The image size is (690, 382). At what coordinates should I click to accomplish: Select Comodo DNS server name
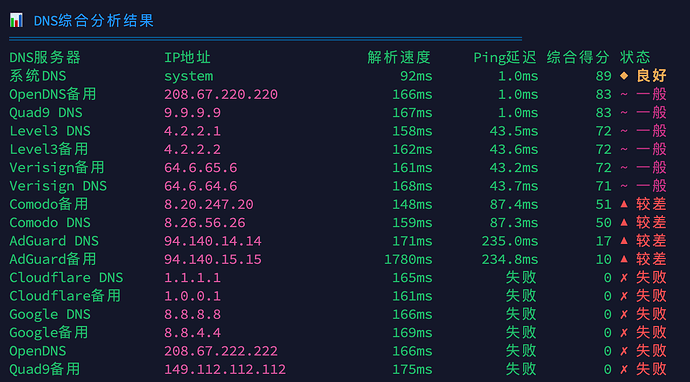[x=50, y=223]
